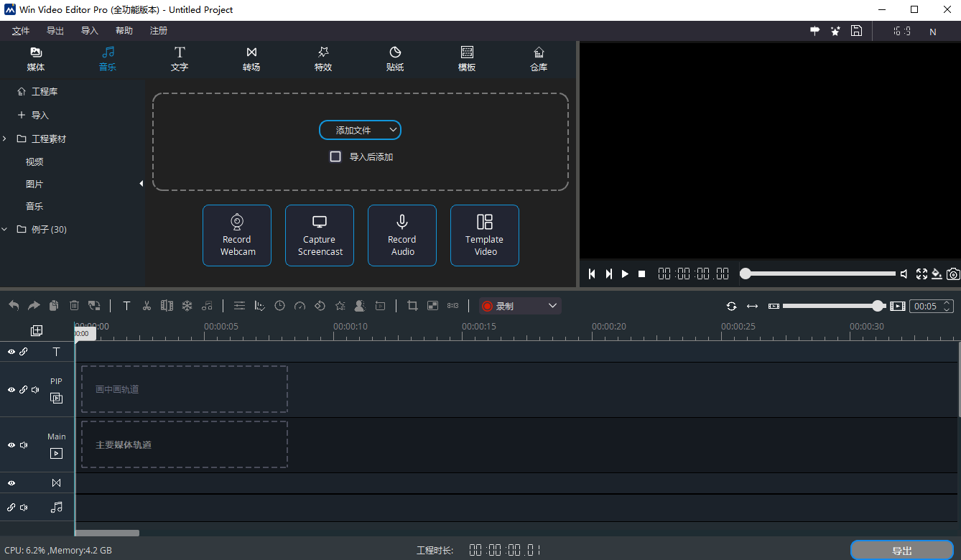Expand the 工程素材 folder tree item
The height and width of the screenshot is (560, 961).
pyautogui.click(x=6, y=138)
